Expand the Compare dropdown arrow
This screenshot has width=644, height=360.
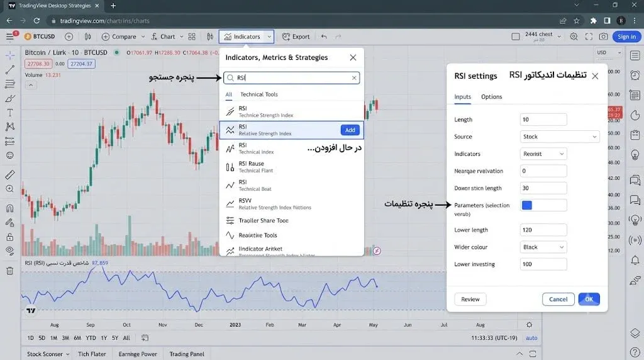[x=143, y=37]
